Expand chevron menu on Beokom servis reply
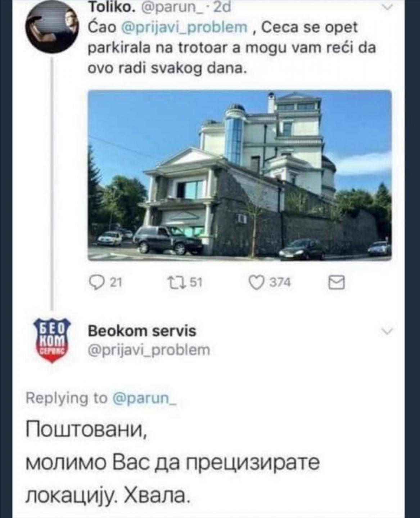Viewport: 420px width, 518px height. [387, 331]
